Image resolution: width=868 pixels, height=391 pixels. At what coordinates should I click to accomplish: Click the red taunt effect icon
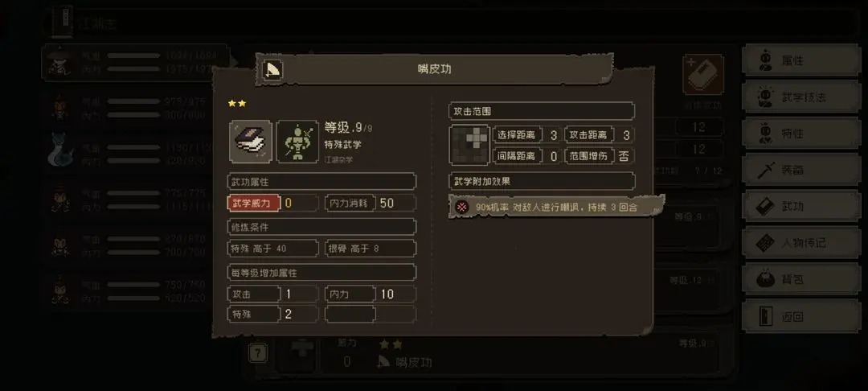(461, 207)
